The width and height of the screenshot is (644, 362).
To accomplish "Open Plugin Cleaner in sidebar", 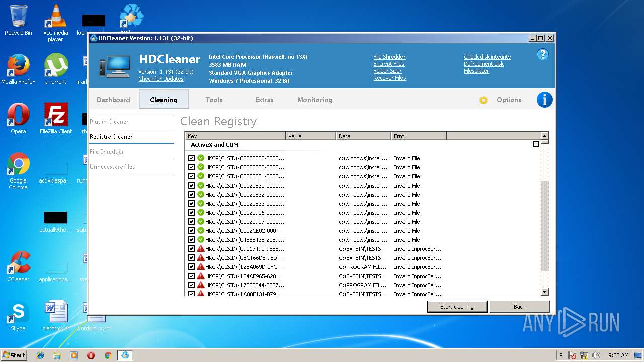I will 131,121.
